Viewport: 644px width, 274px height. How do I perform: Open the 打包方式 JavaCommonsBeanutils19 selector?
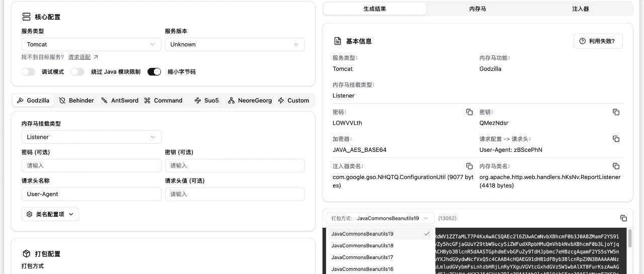(380, 218)
